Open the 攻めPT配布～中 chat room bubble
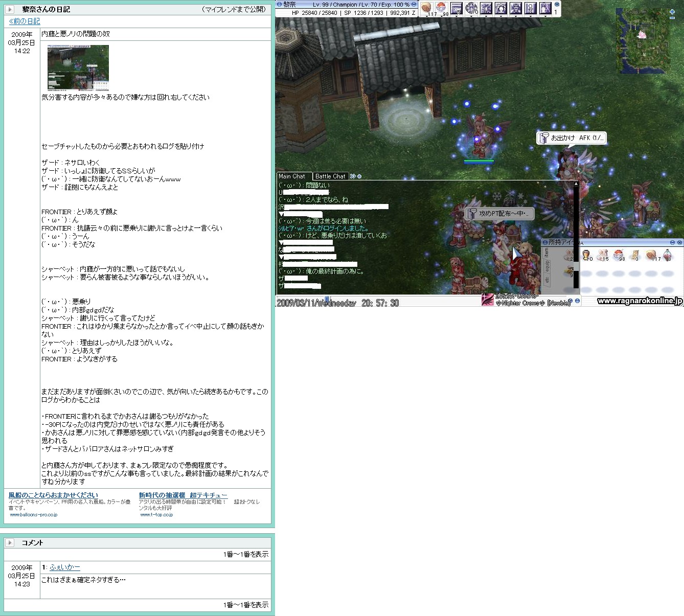This screenshot has width=684, height=616. [498, 214]
